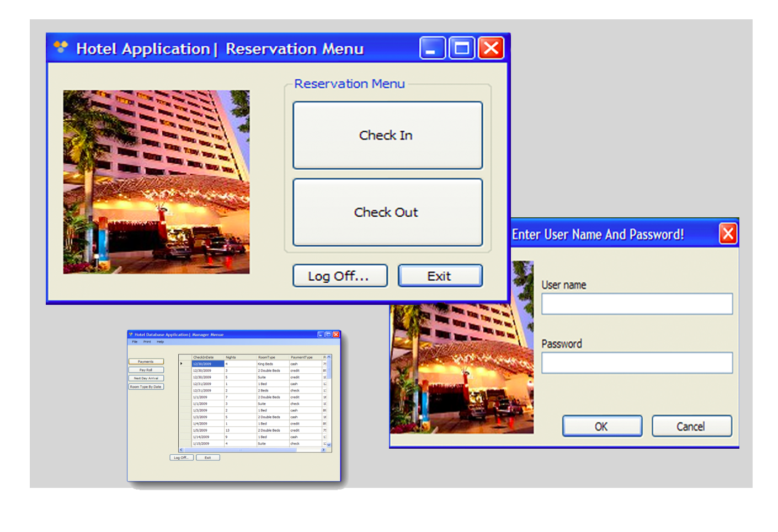Click the Hotel Database Application title bar icon
This screenshot has width=778, height=532.
coord(131,334)
